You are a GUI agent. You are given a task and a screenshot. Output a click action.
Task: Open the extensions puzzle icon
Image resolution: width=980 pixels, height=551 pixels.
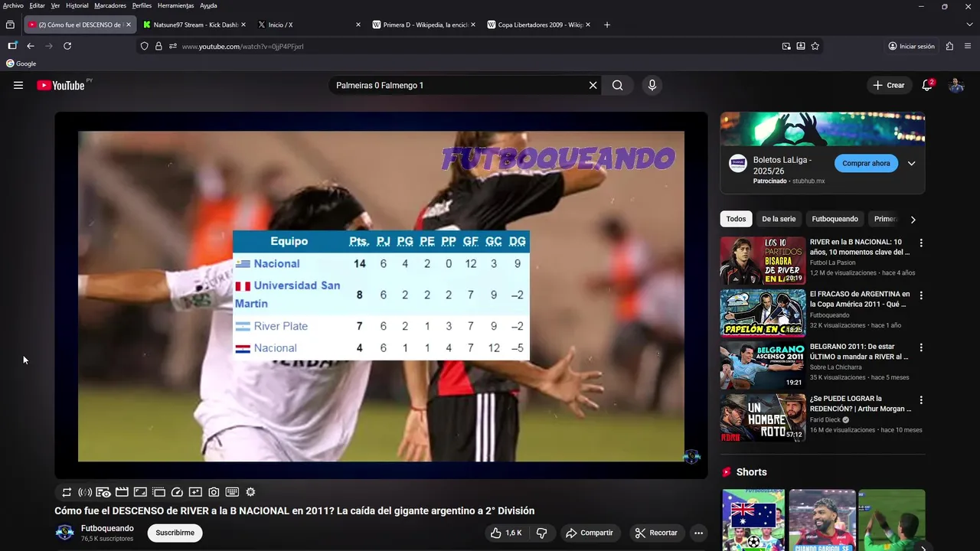tap(949, 46)
